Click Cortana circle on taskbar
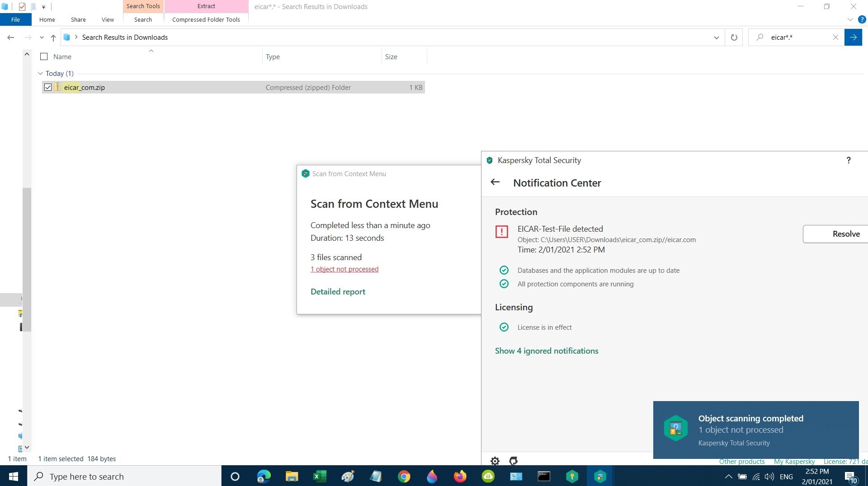Screen dimensions: 868x486 pyautogui.click(x=235, y=476)
